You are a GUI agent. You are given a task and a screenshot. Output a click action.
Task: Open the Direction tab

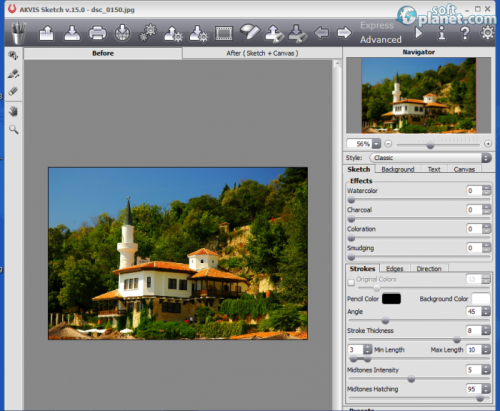429,269
